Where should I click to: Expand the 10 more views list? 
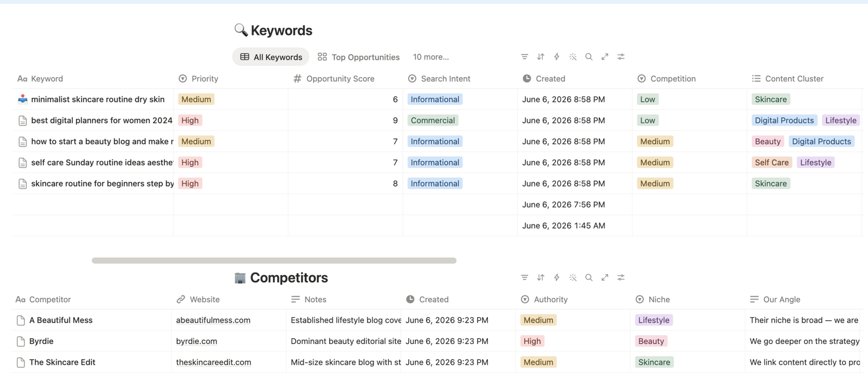point(431,57)
